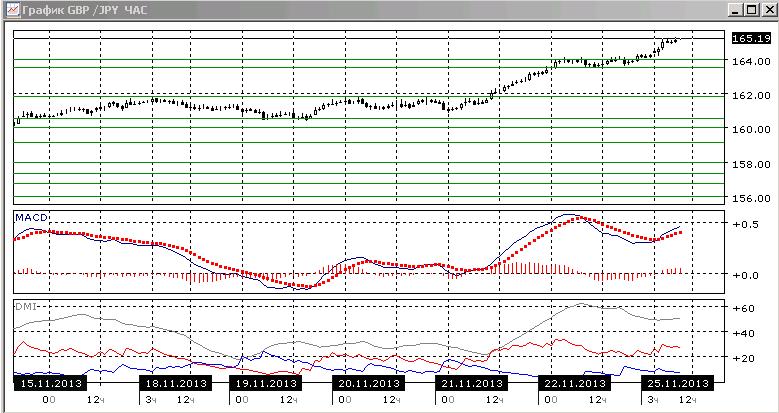Click the MACD indicator label
Viewport: 779px width, 413px height.
pyautogui.click(x=31, y=217)
